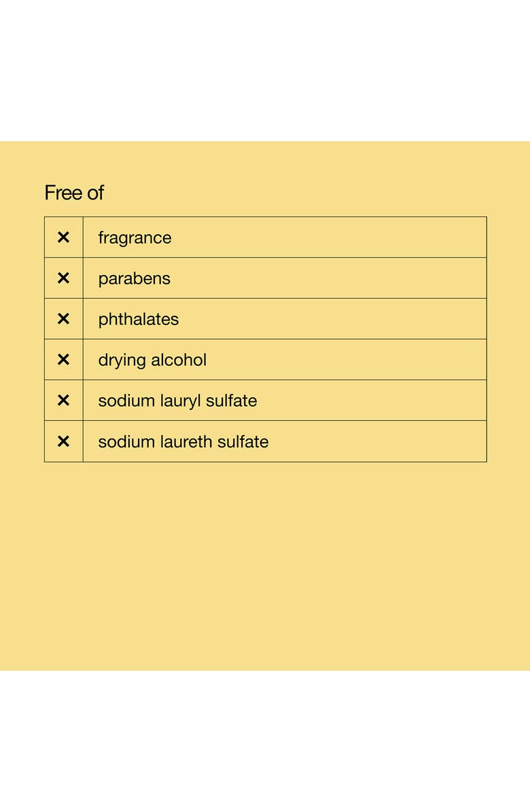
Task: Click the empty yellow area below the table
Action: pyautogui.click(x=265, y=564)
